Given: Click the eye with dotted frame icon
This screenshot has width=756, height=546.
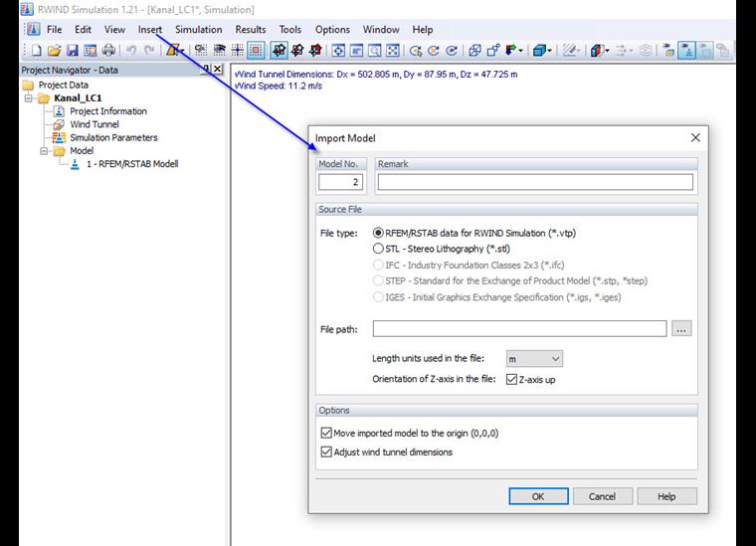Looking at the screenshot, I should [x=220, y=50].
